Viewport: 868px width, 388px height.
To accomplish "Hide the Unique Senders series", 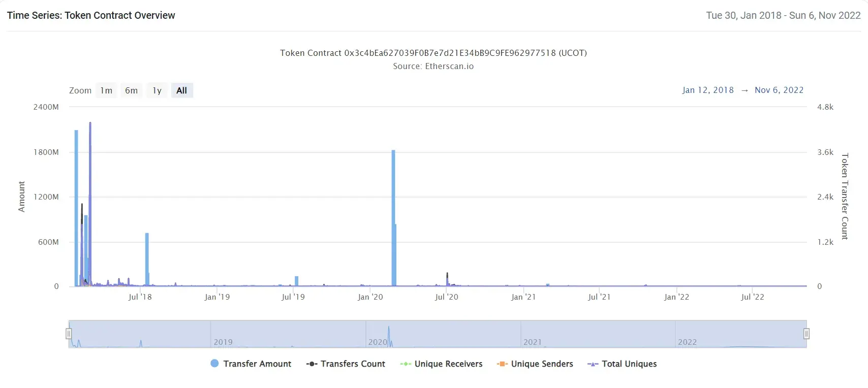I will coord(535,364).
